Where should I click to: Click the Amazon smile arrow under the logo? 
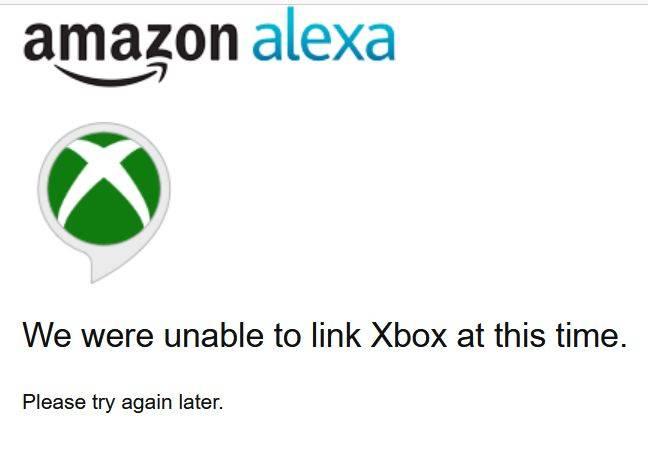pyautogui.click(x=112, y=75)
